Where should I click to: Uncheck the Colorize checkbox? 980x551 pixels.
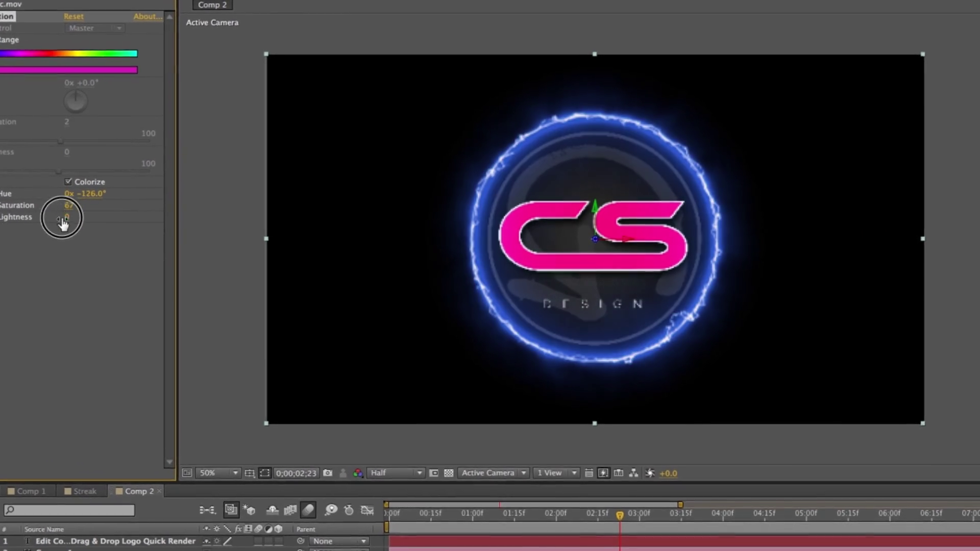[x=68, y=182]
